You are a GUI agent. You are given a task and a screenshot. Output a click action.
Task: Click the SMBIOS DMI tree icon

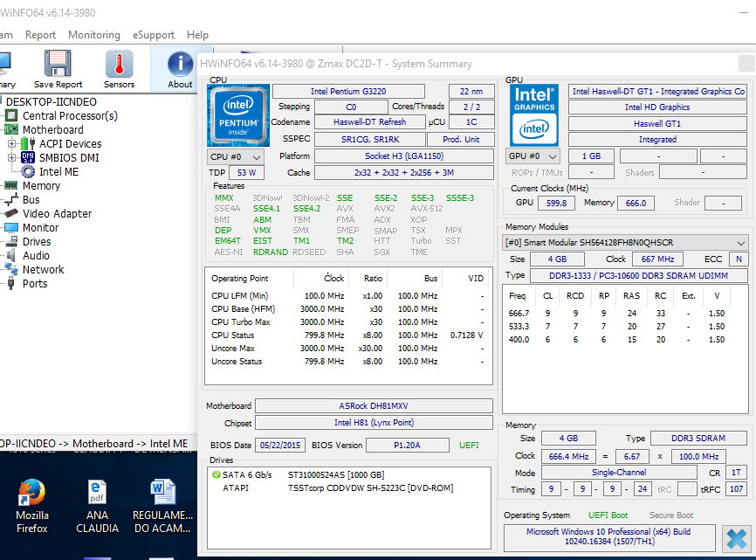(x=28, y=158)
